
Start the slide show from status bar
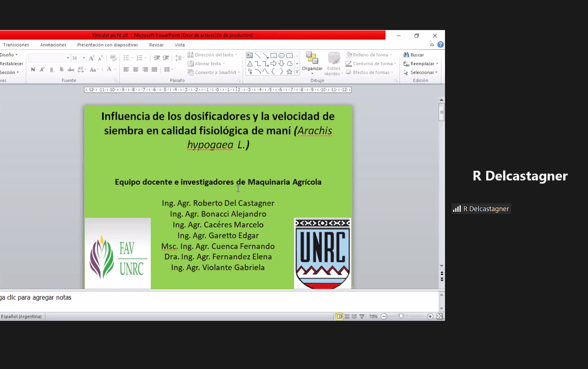362,316
